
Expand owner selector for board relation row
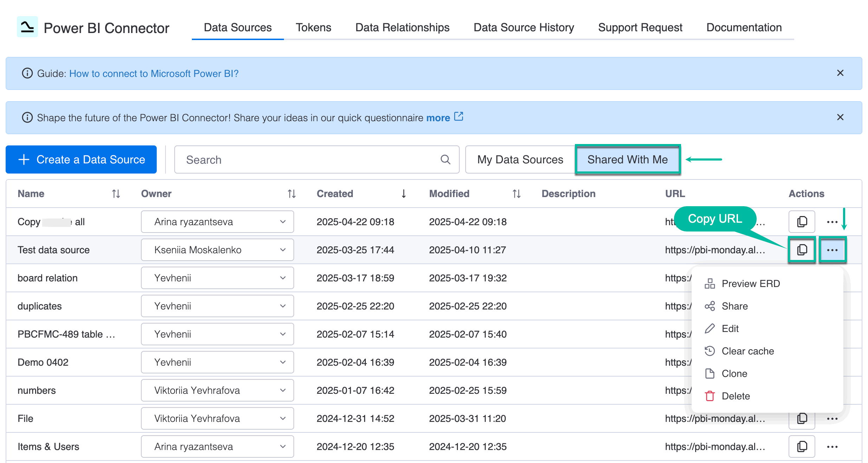pos(283,278)
